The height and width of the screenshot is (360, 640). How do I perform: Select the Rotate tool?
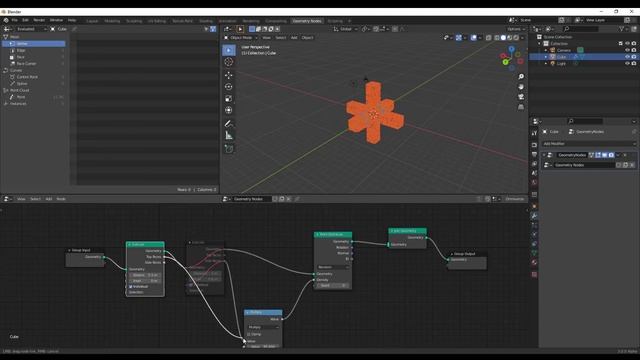coord(229,87)
